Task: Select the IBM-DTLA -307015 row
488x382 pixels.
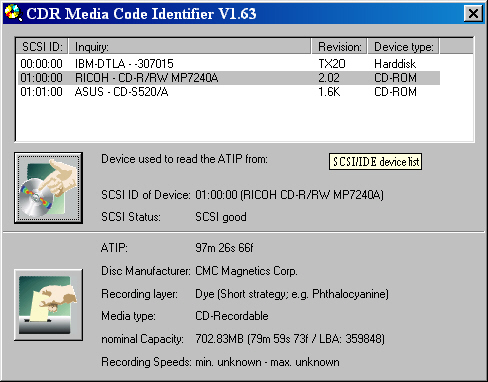Action: pyautogui.click(x=229, y=64)
